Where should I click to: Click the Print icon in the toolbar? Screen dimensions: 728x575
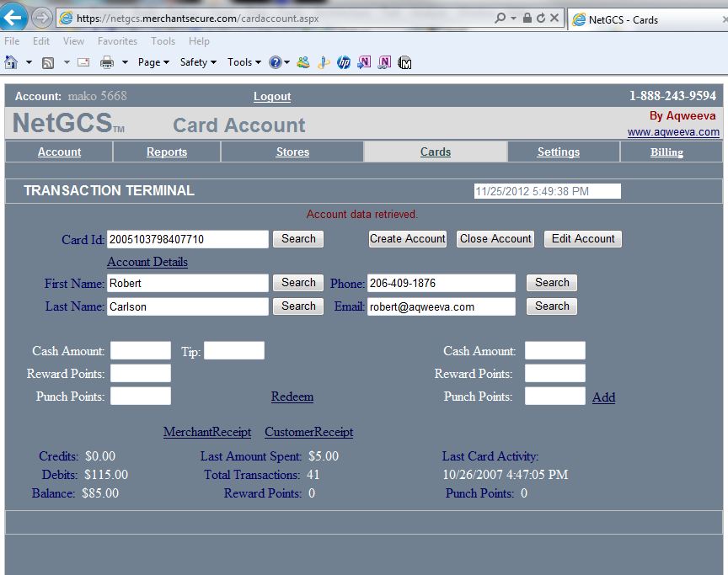point(107,62)
